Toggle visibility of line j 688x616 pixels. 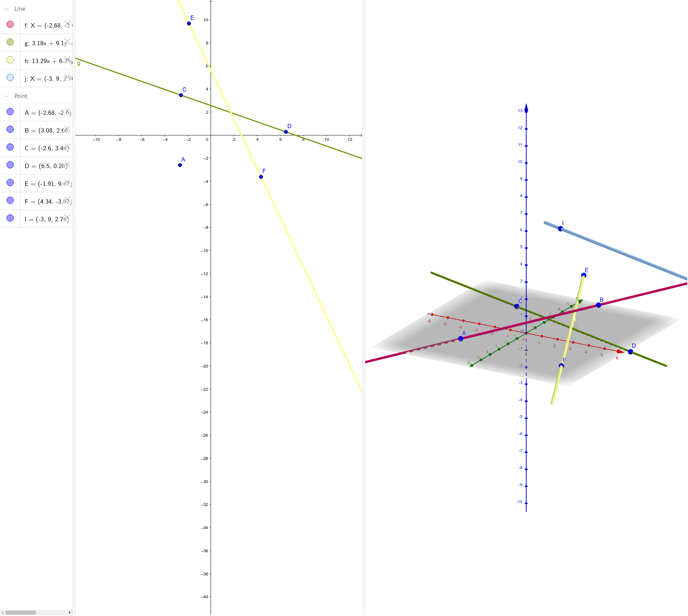[10, 77]
